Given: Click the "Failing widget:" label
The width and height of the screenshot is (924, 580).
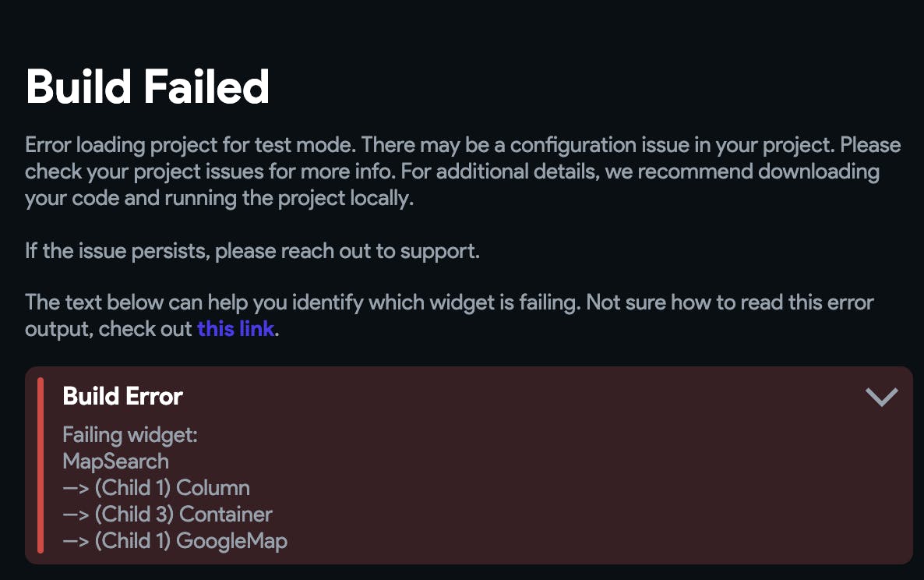Looking at the screenshot, I should click(x=130, y=435).
